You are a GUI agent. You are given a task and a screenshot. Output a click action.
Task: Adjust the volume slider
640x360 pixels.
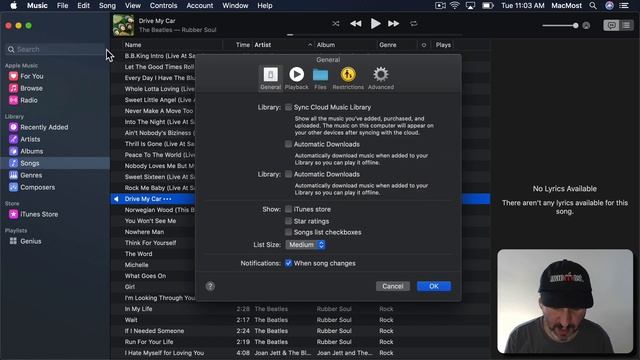tap(560, 25)
